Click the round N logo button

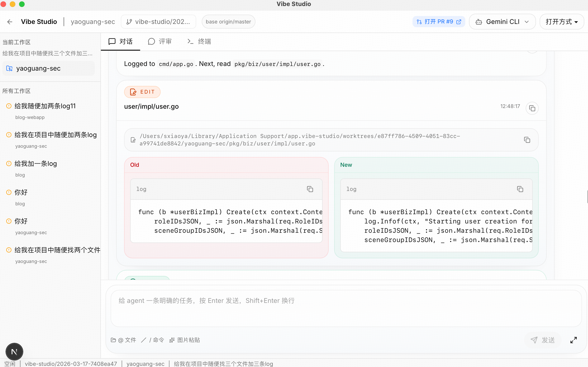(x=14, y=351)
